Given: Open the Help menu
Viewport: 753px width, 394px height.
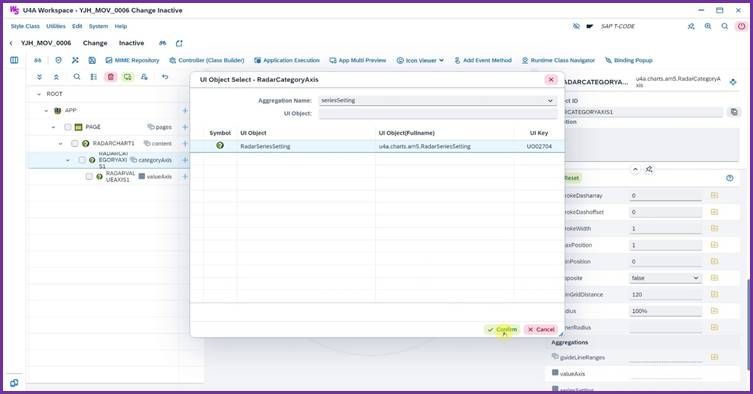Looking at the screenshot, I should [x=121, y=26].
